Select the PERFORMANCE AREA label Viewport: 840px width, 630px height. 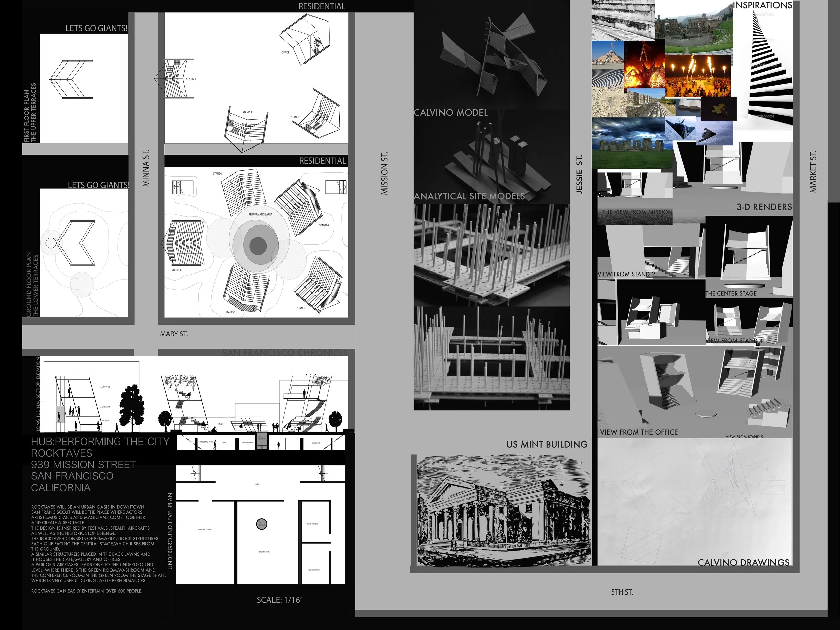pyautogui.click(x=260, y=215)
